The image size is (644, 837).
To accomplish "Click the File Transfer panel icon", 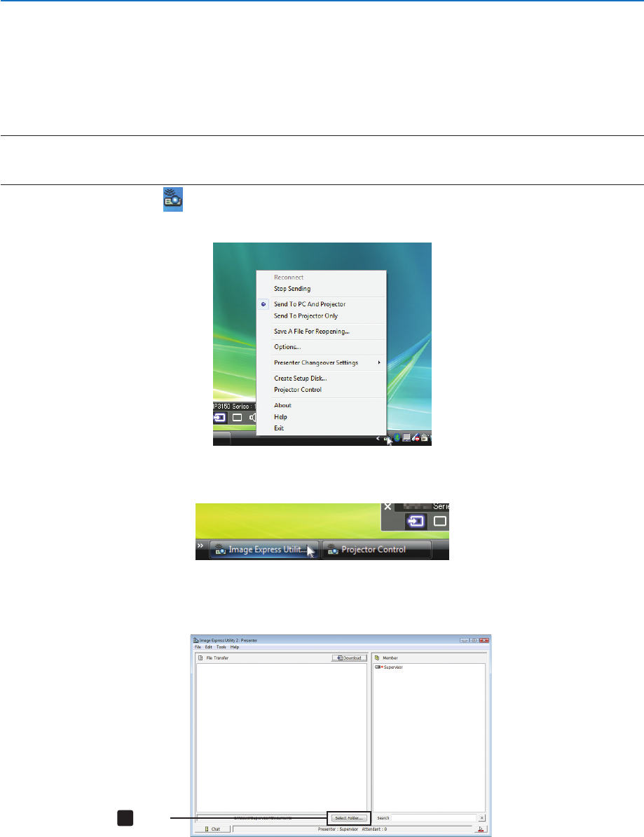I will [x=200, y=658].
